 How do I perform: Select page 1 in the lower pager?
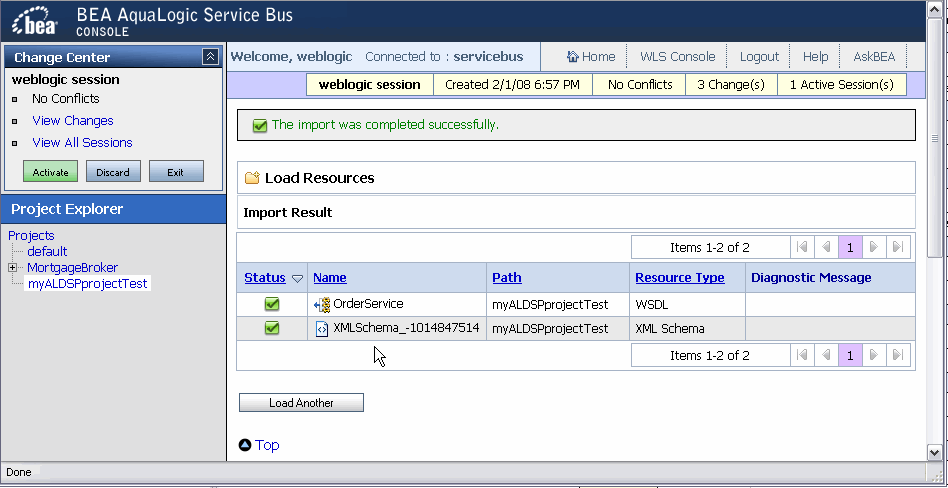pos(850,355)
